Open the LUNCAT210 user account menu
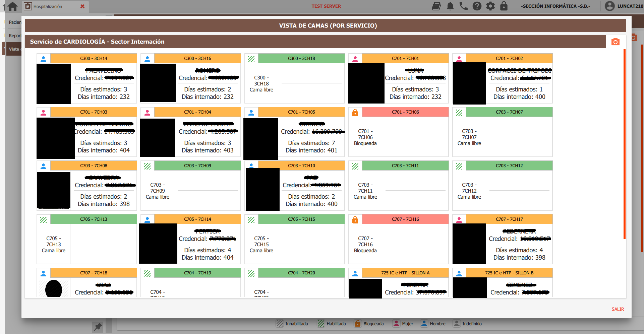Screen dimensions: 644x334 click(624, 6)
